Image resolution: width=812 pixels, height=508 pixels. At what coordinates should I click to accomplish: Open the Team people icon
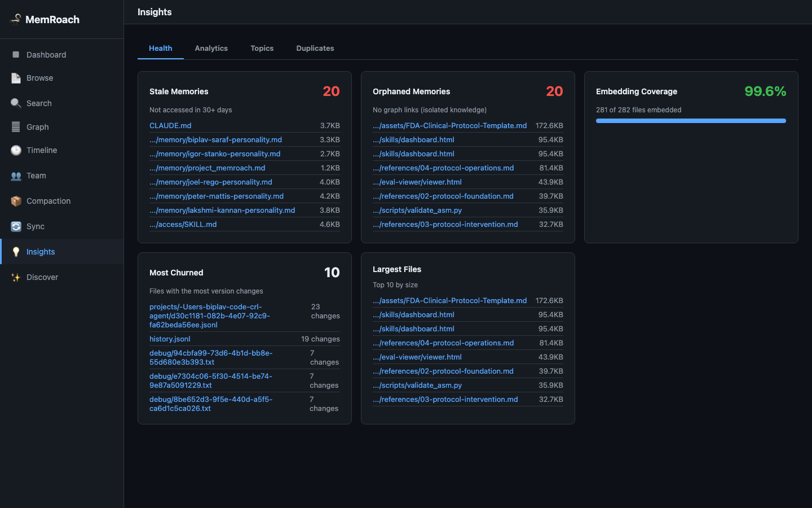coord(16,176)
